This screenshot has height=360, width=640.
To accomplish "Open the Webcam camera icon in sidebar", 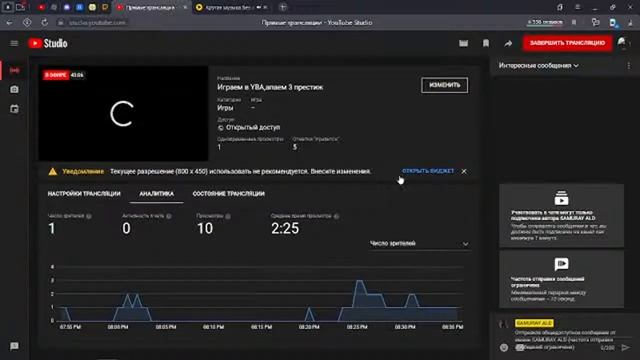I will pyautogui.click(x=14, y=89).
